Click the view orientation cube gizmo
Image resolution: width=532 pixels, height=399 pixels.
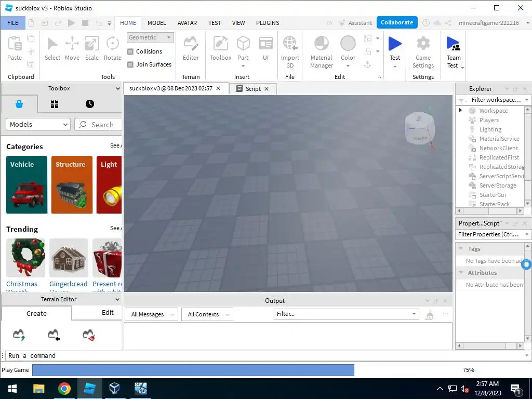(x=420, y=128)
